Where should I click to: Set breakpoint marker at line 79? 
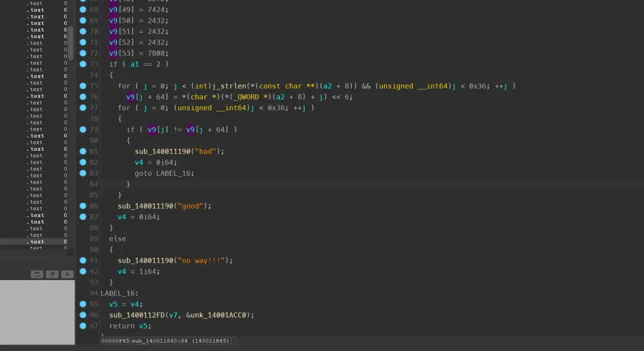[83, 129]
